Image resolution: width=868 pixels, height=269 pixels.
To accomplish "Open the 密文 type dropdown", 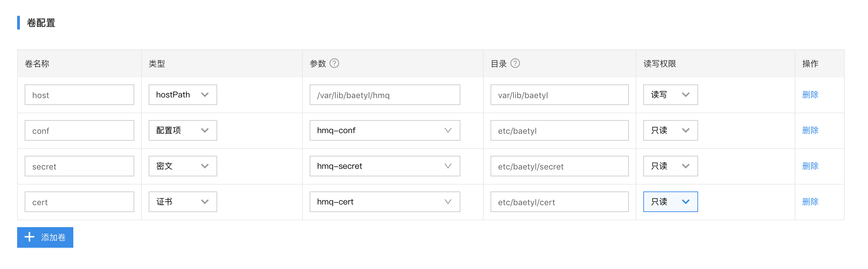I will [x=183, y=166].
